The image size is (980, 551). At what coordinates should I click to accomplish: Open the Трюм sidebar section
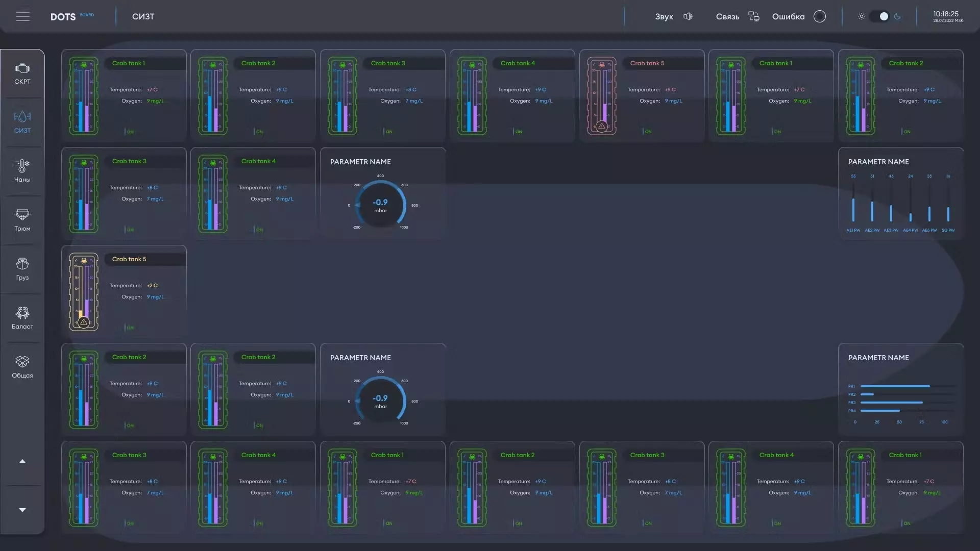point(22,220)
